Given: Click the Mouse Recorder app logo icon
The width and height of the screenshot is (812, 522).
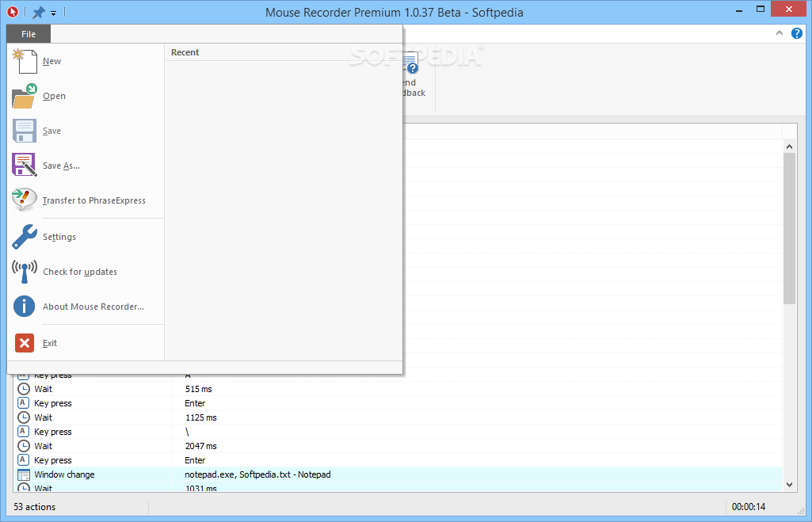Looking at the screenshot, I should coord(13,11).
